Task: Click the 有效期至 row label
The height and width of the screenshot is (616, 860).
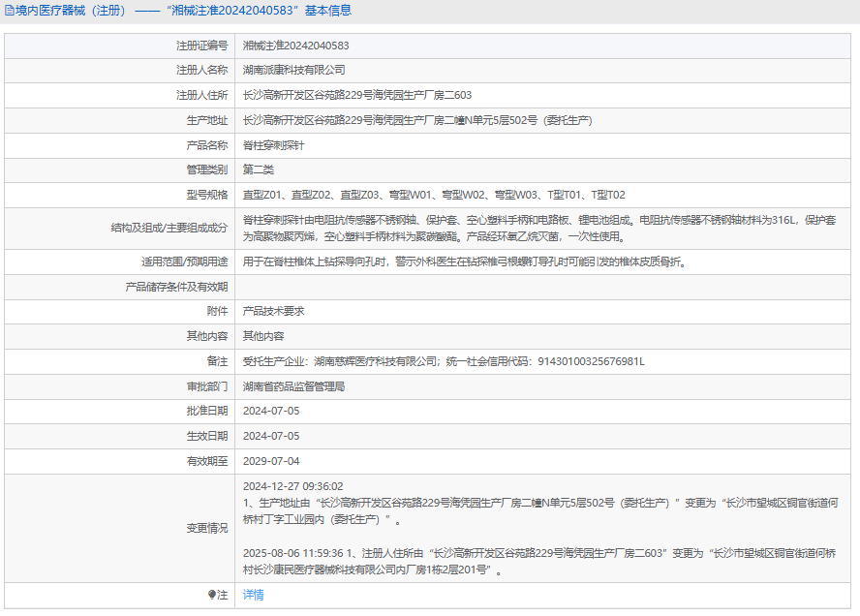Action: pyautogui.click(x=207, y=461)
